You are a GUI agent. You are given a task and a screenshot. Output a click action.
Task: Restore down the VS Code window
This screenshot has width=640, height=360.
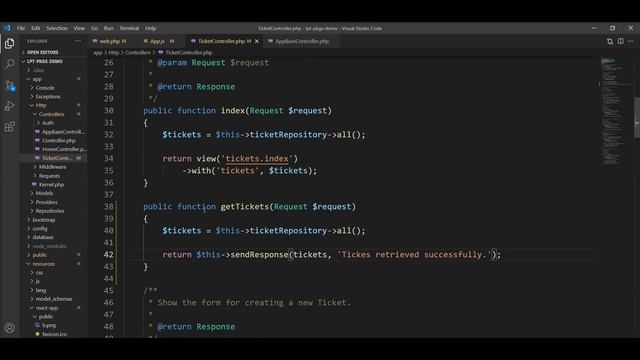(612, 28)
